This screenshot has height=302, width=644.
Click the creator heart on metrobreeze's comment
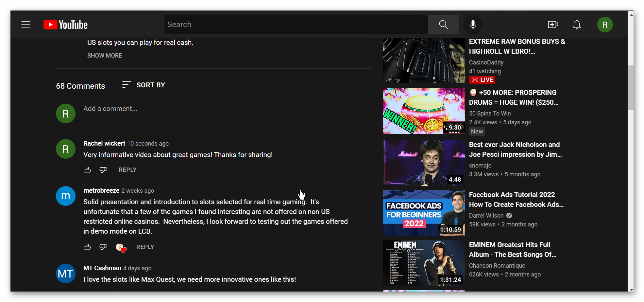click(121, 248)
